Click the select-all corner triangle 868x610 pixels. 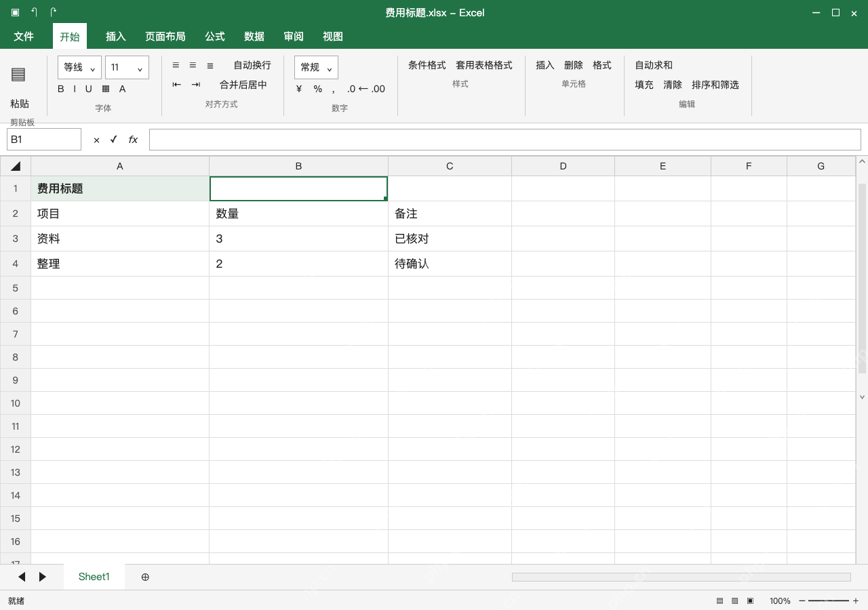(16, 166)
